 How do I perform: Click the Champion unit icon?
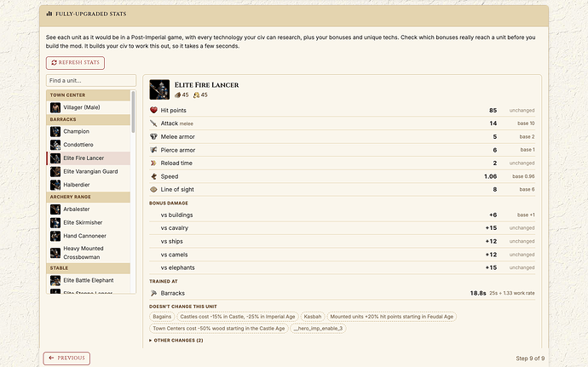pyautogui.click(x=55, y=132)
